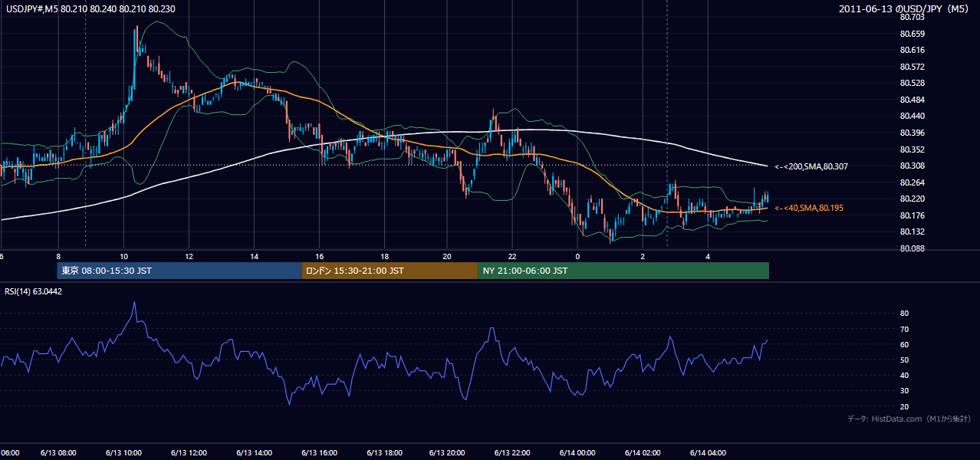
Task: Click the 6/13 08:00 time label
Action: (58, 453)
